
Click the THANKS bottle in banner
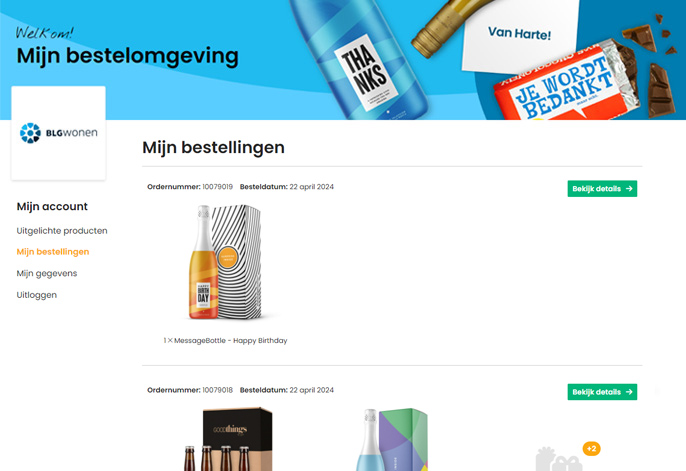tap(359, 59)
